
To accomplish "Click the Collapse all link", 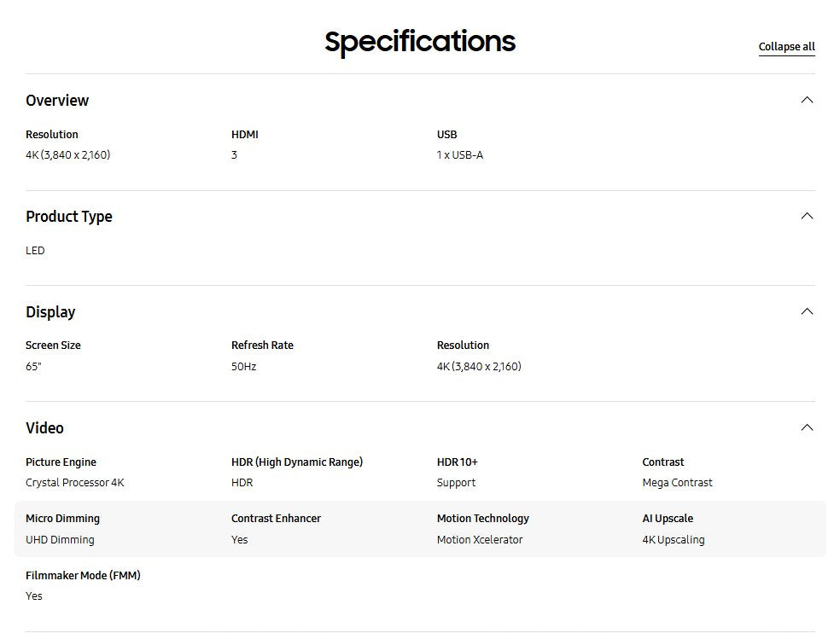I will coord(786,47).
